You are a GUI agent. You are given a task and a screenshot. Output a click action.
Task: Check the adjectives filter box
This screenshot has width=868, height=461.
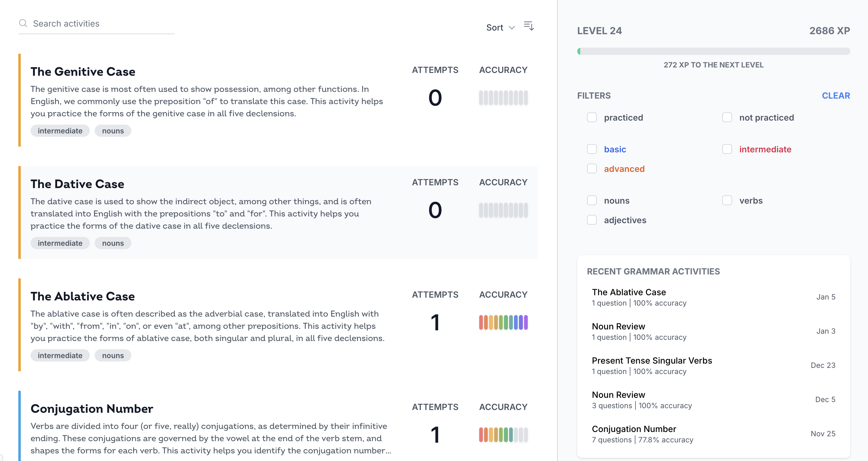pos(592,220)
